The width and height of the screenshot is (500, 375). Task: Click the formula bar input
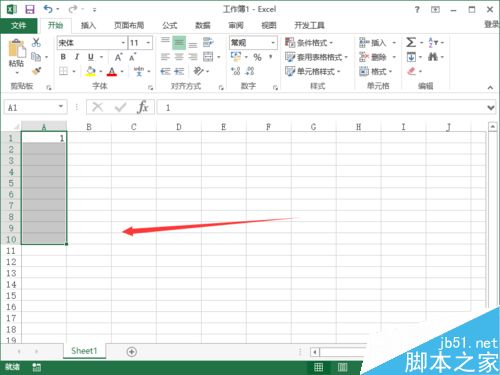(322, 107)
